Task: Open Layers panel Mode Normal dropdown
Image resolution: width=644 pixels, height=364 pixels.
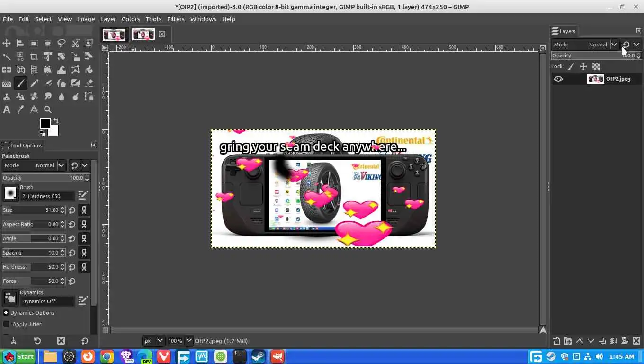Action: click(x=585, y=45)
